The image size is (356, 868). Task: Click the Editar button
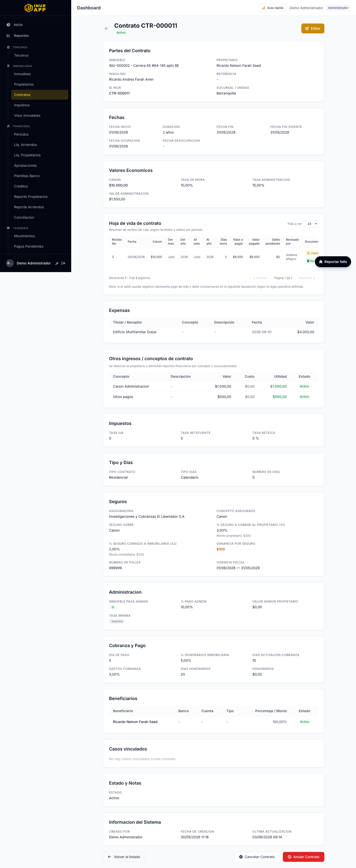point(312,29)
